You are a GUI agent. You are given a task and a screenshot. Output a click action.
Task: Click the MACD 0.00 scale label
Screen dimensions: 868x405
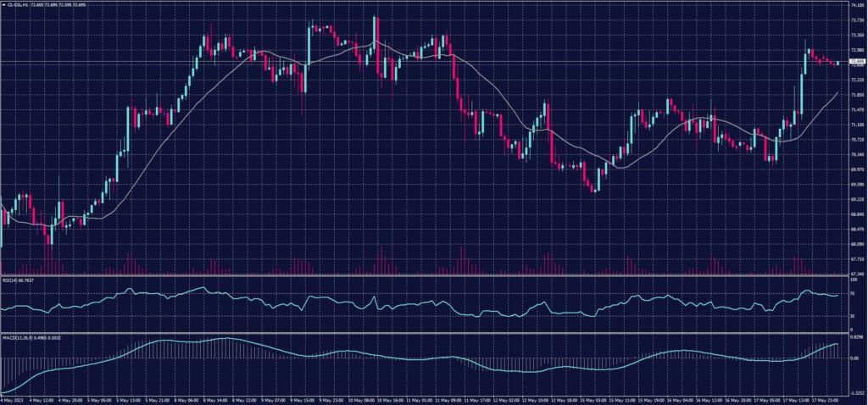tap(854, 358)
